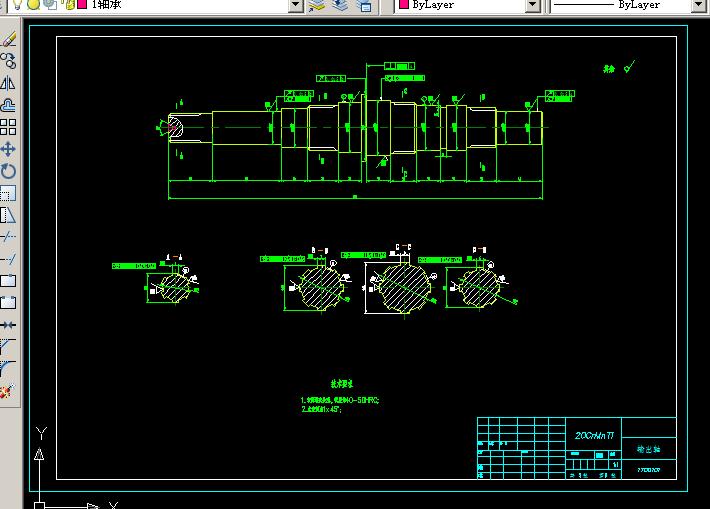Image resolution: width=710 pixels, height=509 pixels.
Task: Open the ByLayer color control dropdown
Action: pyautogui.click(x=533, y=5)
